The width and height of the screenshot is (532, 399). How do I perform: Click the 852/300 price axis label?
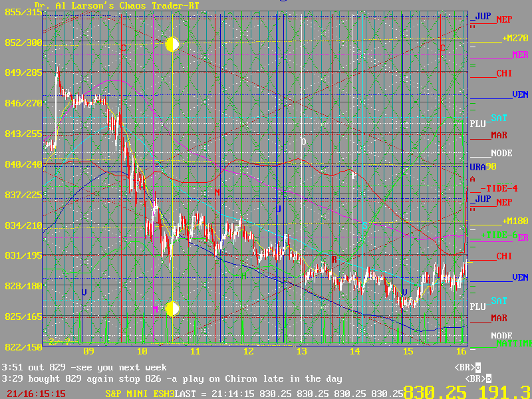coord(21,43)
